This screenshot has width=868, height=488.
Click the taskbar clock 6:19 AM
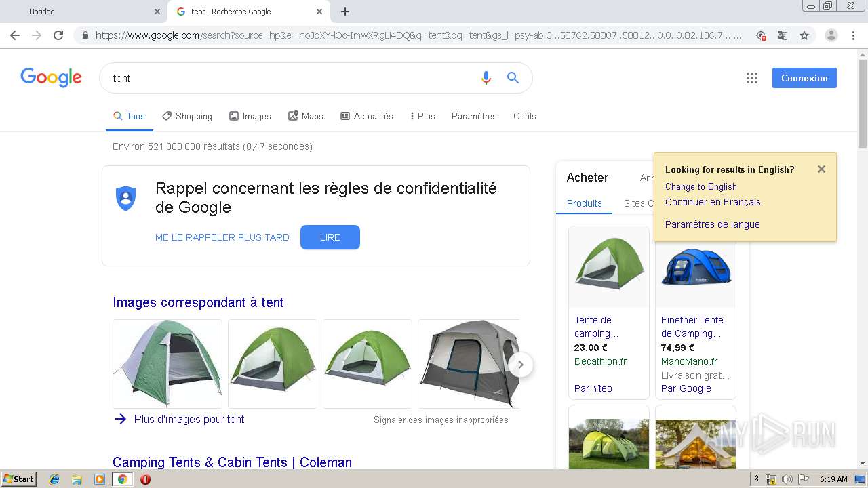point(833,479)
